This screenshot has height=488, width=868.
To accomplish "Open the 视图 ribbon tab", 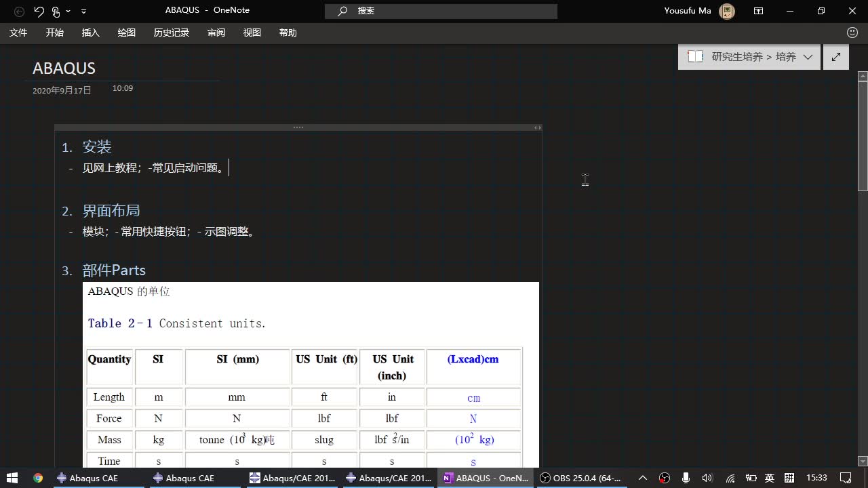I will point(252,33).
